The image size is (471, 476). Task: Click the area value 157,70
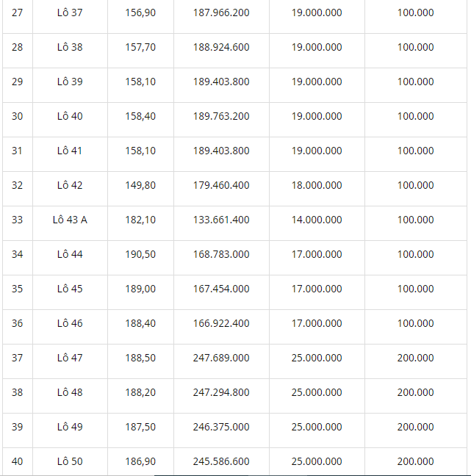tap(140, 47)
